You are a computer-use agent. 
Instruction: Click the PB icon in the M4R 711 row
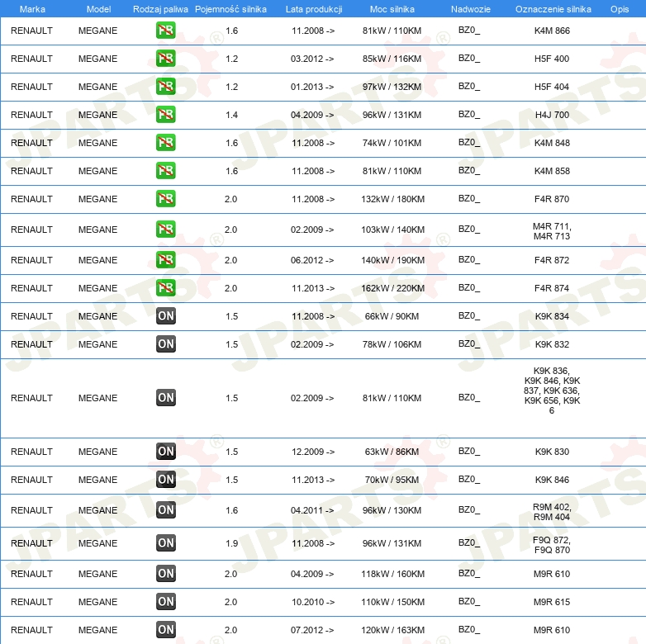point(165,230)
